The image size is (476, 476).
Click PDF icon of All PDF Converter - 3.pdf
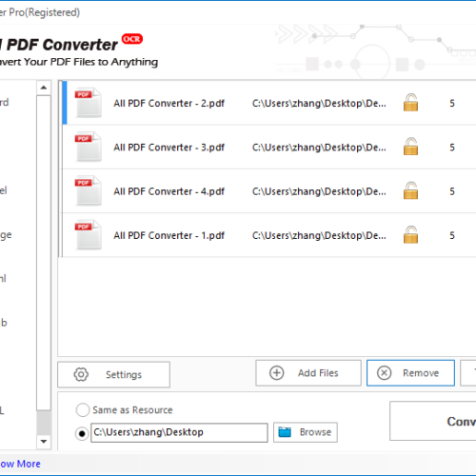tap(89, 147)
